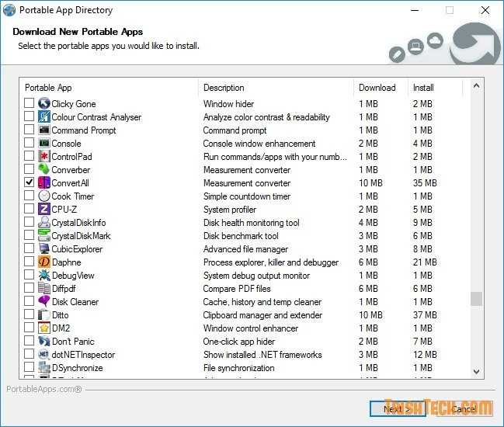This screenshot has width=504, height=427.
Task: Sort by Portable App column header
Action: 109,88
